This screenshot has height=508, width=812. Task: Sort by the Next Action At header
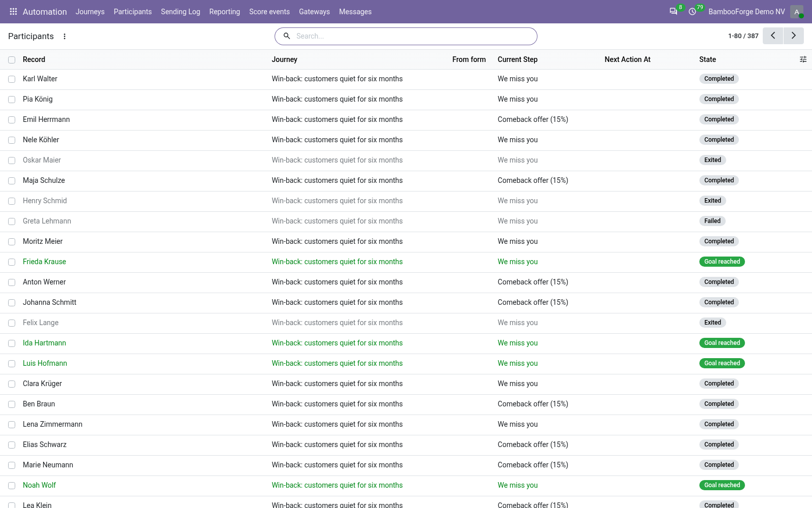tap(627, 59)
